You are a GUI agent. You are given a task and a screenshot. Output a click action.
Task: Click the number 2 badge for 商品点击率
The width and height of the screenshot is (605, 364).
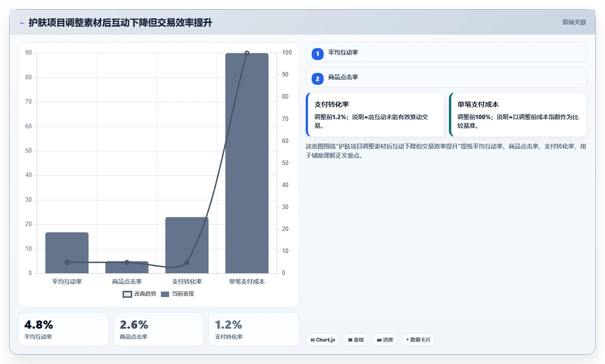318,79
